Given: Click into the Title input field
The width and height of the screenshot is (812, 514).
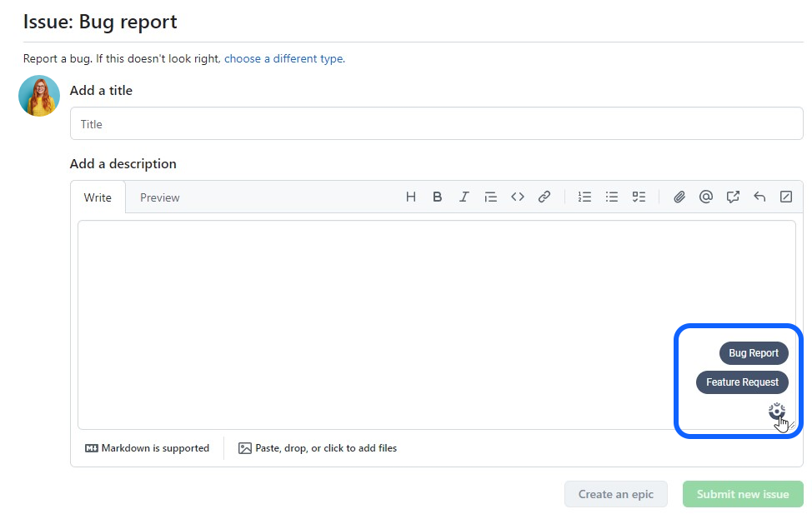Looking at the screenshot, I should coord(436,124).
